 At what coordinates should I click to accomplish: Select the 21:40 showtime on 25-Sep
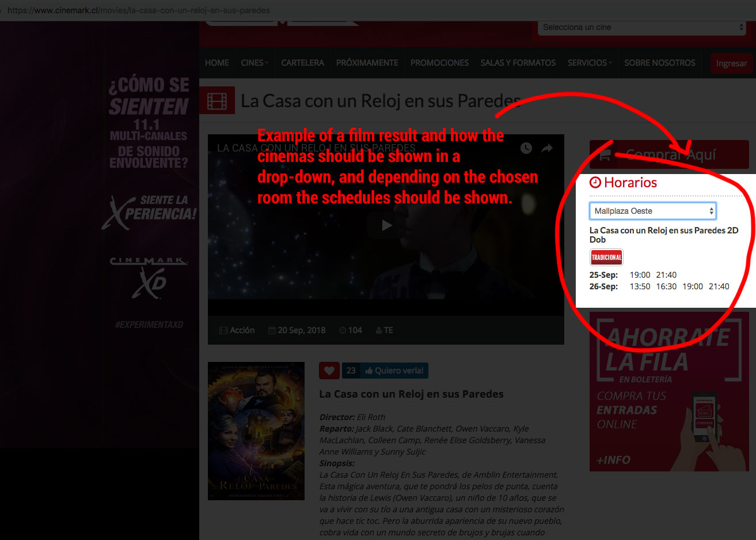point(666,275)
